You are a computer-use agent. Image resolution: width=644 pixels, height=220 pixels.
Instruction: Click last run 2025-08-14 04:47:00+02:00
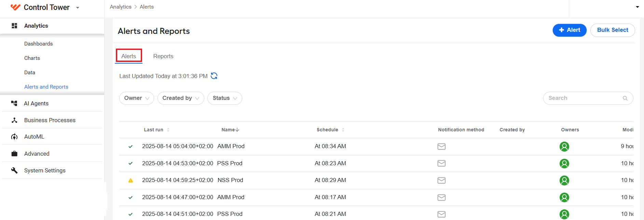tap(178, 197)
